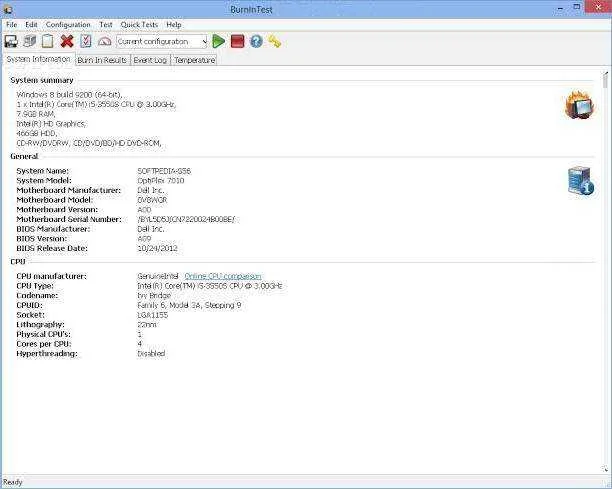
Task: Click the Lithography value 22nm
Action: pos(147,325)
